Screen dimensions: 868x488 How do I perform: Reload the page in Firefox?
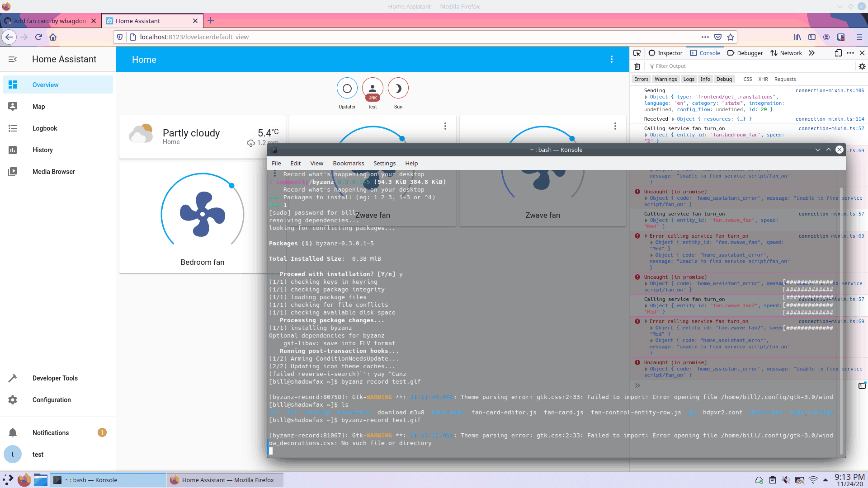coord(39,37)
